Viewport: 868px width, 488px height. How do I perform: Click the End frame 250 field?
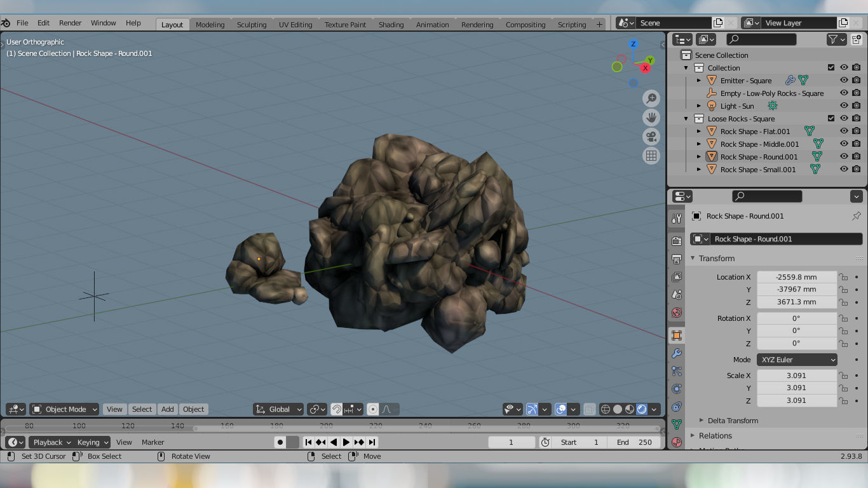(x=634, y=442)
